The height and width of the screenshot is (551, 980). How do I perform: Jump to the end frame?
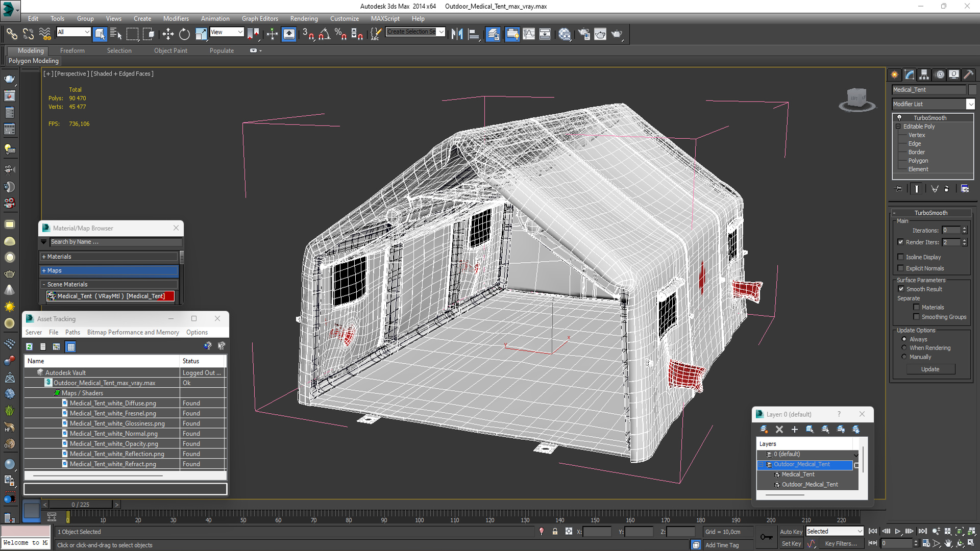click(923, 532)
